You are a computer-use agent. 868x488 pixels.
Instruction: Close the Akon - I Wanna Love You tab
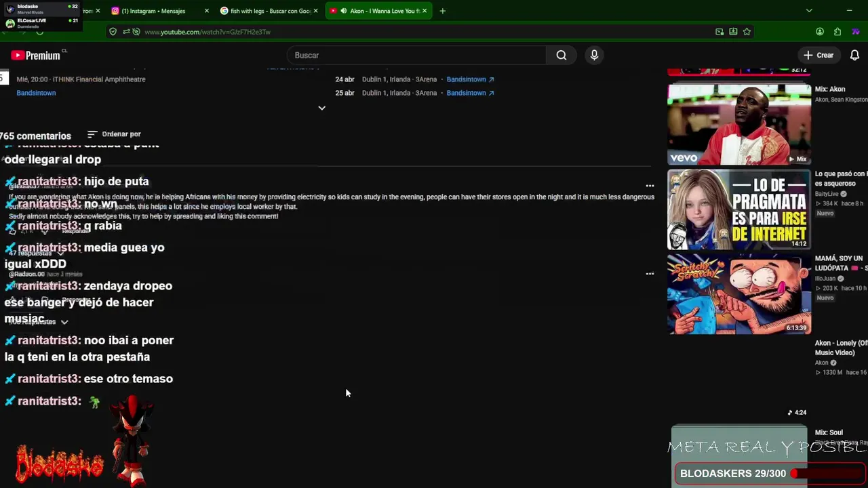coord(425,11)
